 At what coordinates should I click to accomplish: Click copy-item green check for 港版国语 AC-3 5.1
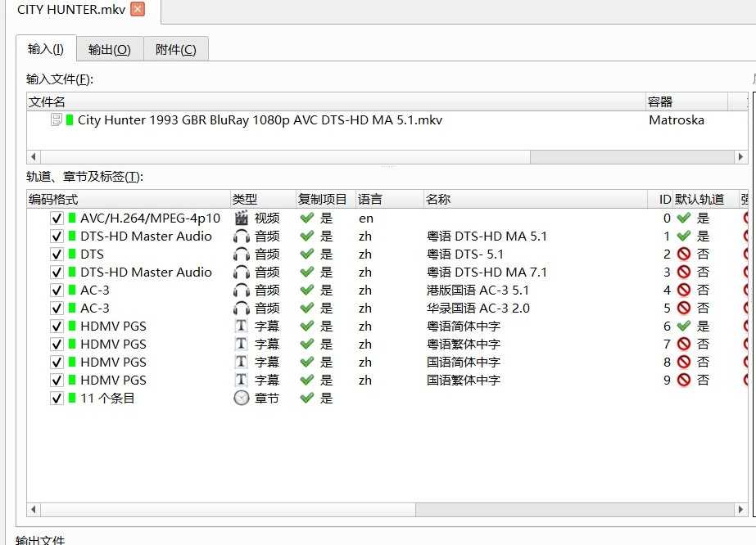306,290
